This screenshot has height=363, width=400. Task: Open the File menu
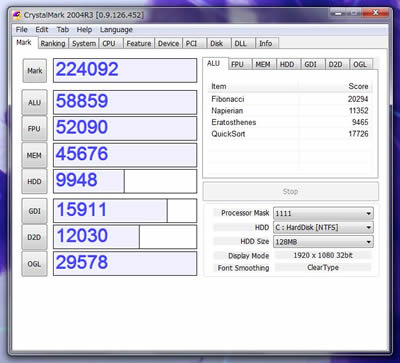click(22, 30)
